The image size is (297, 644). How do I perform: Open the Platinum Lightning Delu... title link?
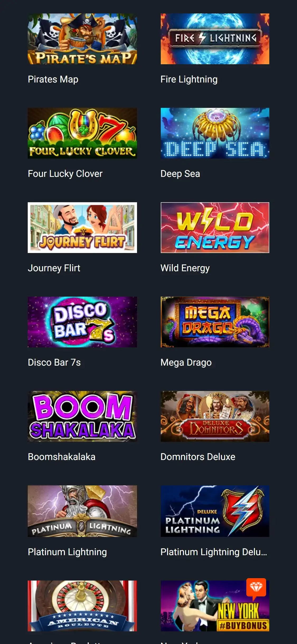coord(214,552)
